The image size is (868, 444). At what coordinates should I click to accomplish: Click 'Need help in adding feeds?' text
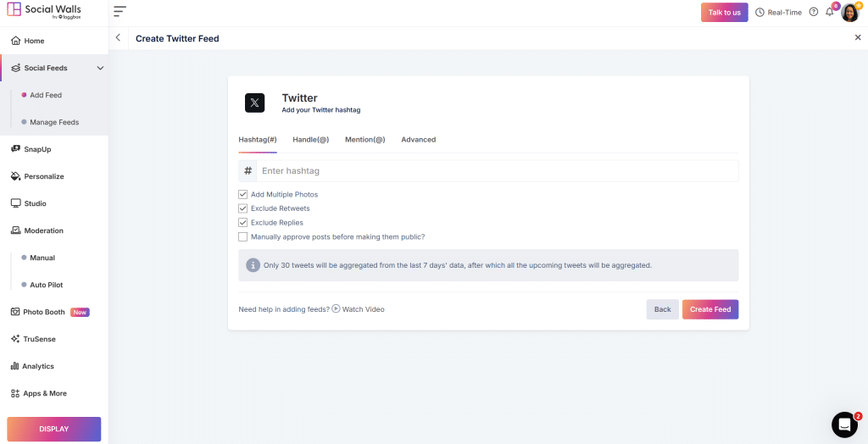coord(284,309)
